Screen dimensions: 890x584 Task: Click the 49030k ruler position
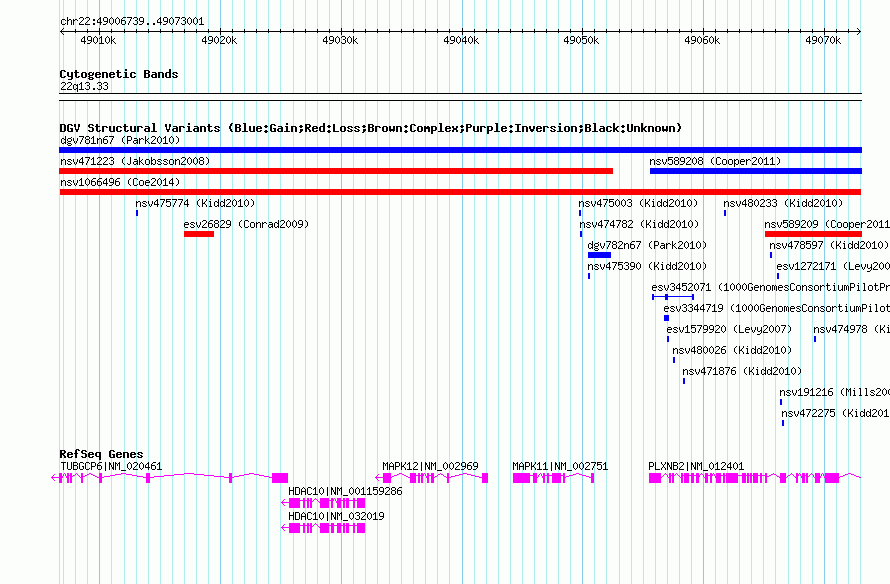(x=340, y=40)
